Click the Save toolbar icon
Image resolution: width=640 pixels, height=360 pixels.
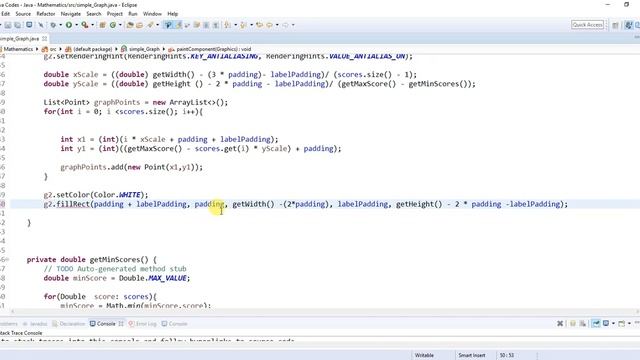click(8, 25)
